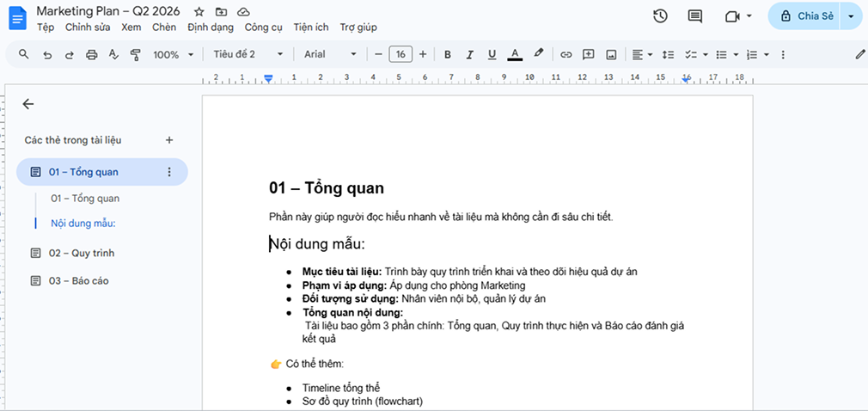Open the Trợ giúp menu
The width and height of the screenshot is (868, 411).
pyautogui.click(x=358, y=28)
